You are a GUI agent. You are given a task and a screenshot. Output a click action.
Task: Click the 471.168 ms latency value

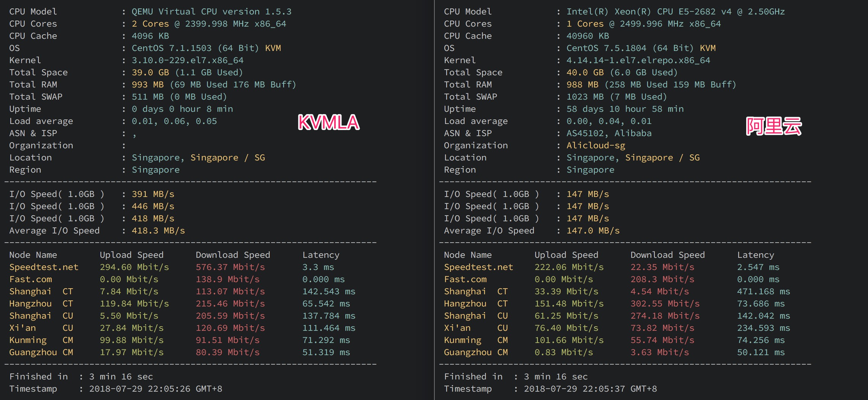tap(763, 292)
